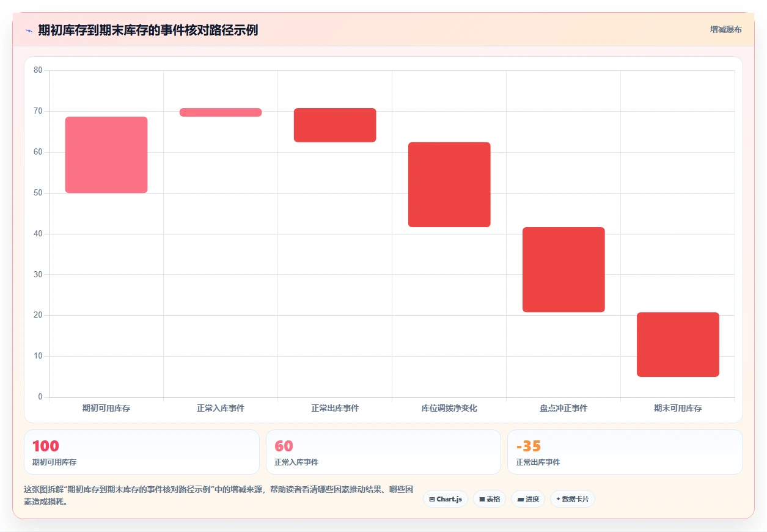Click the y-axis value 80
The width and height of the screenshot is (767, 532).
(38, 70)
